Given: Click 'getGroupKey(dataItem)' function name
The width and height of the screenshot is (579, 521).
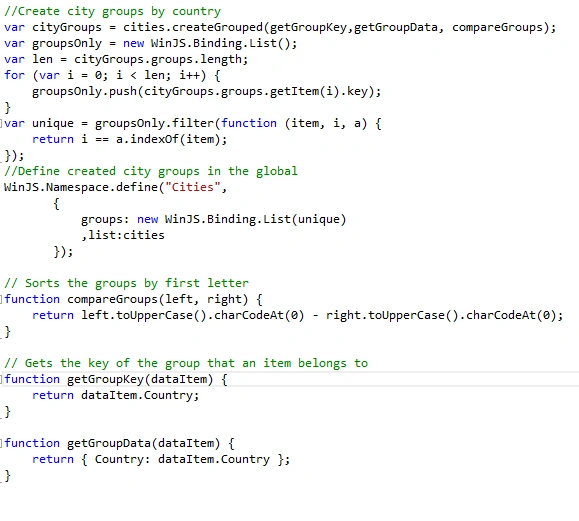Looking at the screenshot, I should [x=140, y=379].
